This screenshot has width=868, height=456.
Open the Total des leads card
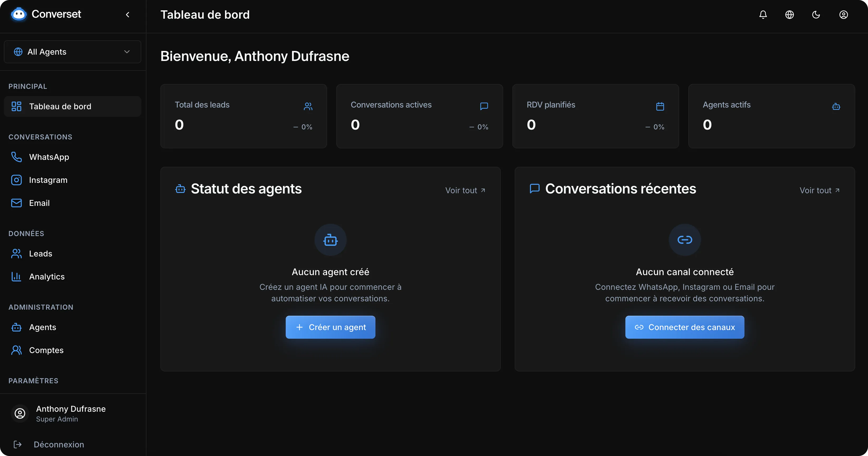click(243, 116)
